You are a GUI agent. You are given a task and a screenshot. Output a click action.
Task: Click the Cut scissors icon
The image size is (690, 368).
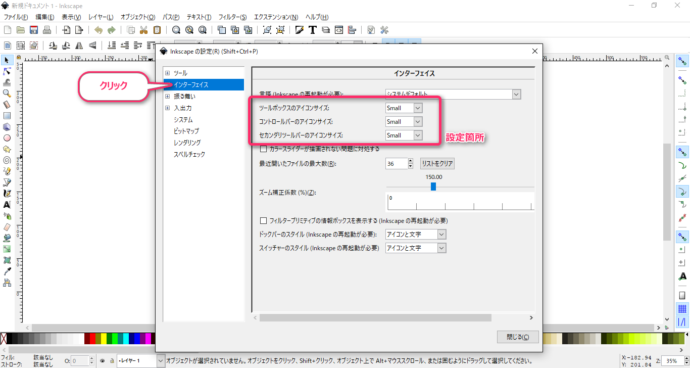pos(143,30)
